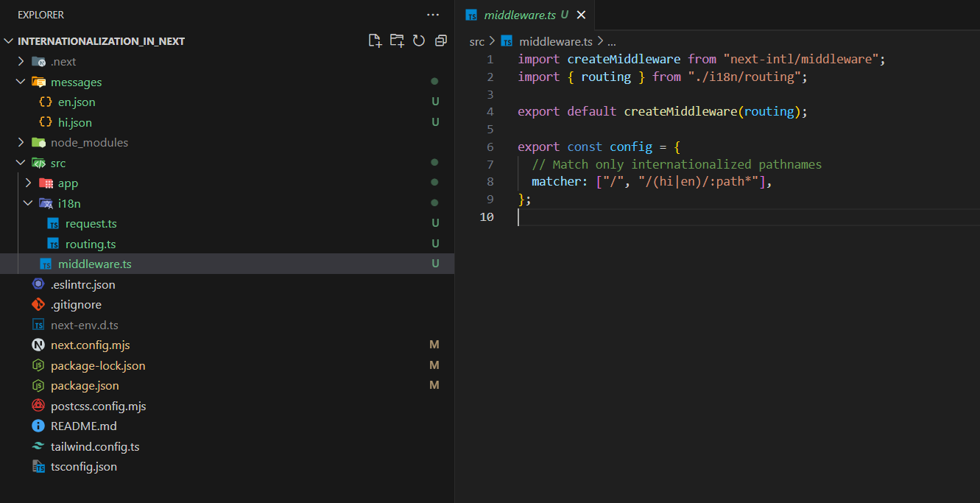Click the "next-intl/middleware" import string
Screen dimensions: 980x503
(800, 59)
